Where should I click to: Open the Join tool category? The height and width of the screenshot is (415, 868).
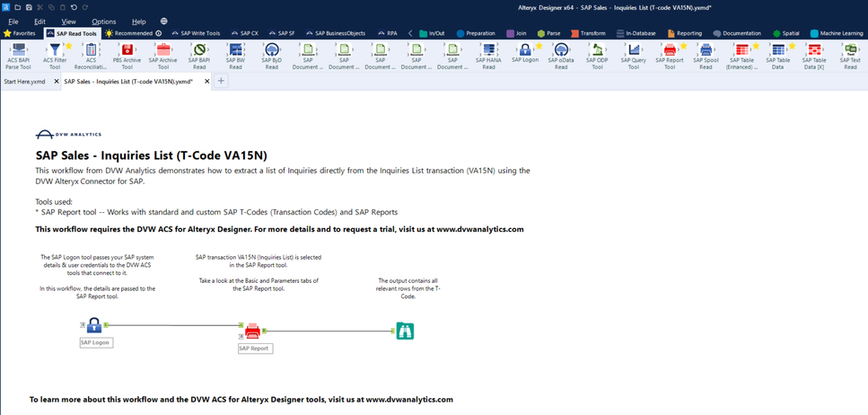click(516, 33)
